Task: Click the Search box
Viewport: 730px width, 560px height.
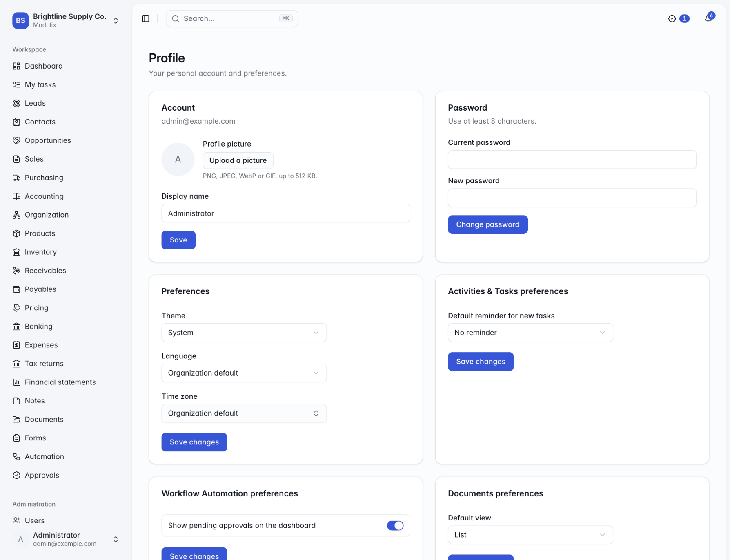Action: [x=232, y=19]
